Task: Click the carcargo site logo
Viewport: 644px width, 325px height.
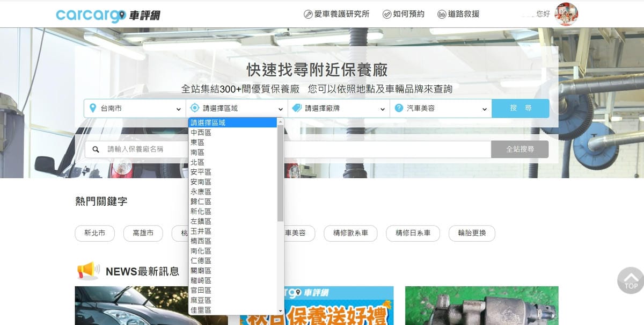Action: click(x=108, y=15)
